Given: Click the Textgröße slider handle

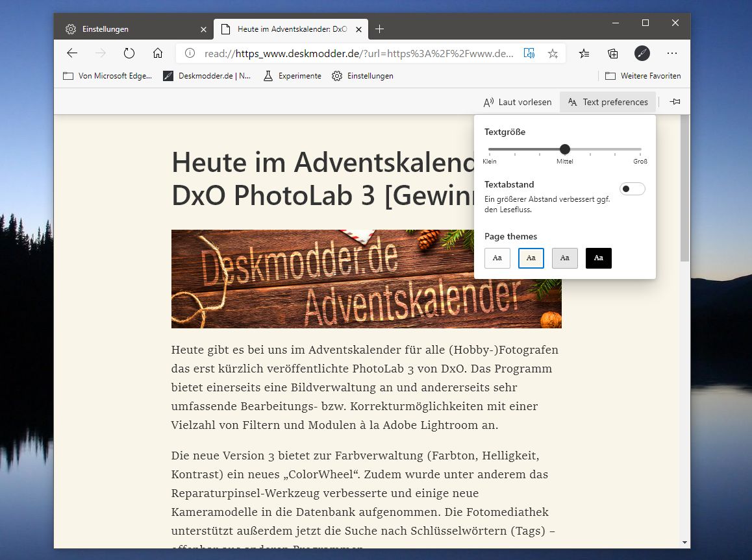Looking at the screenshot, I should click(565, 149).
